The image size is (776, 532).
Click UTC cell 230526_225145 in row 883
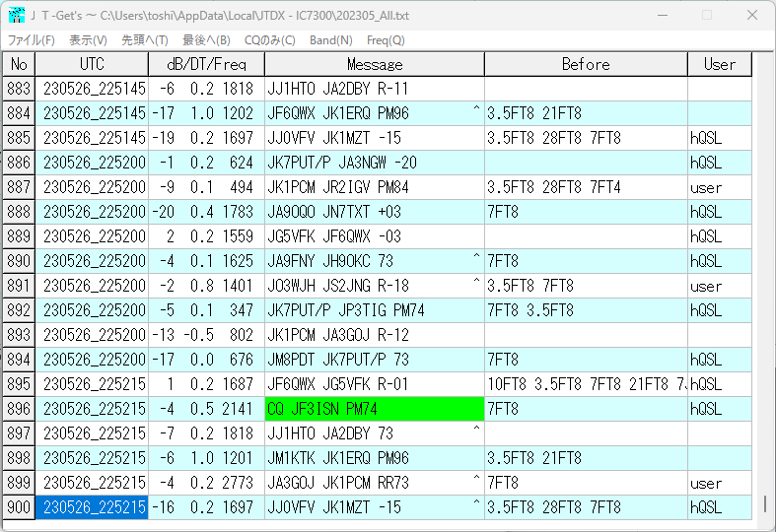point(92,89)
